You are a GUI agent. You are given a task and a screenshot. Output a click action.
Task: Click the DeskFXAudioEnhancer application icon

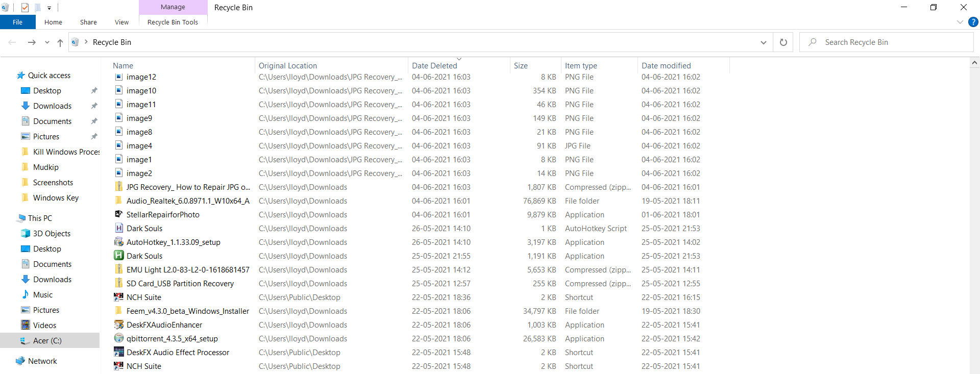(x=119, y=325)
